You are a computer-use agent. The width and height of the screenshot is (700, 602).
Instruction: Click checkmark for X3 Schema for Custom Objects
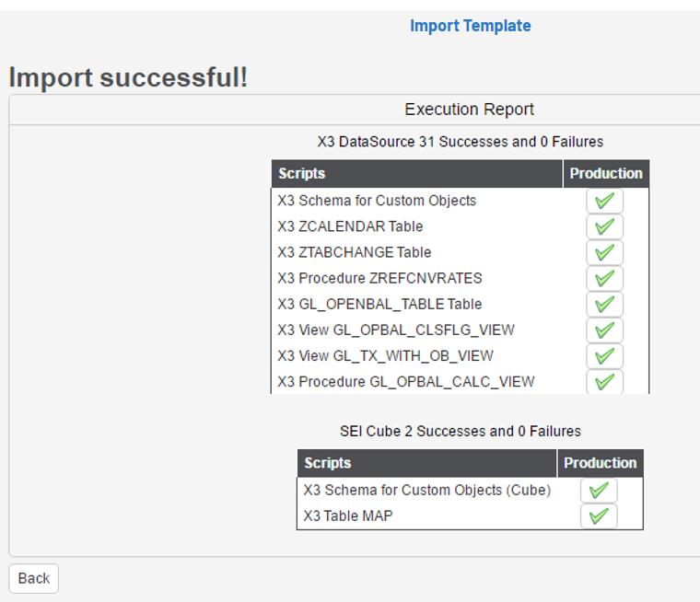point(604,201)
